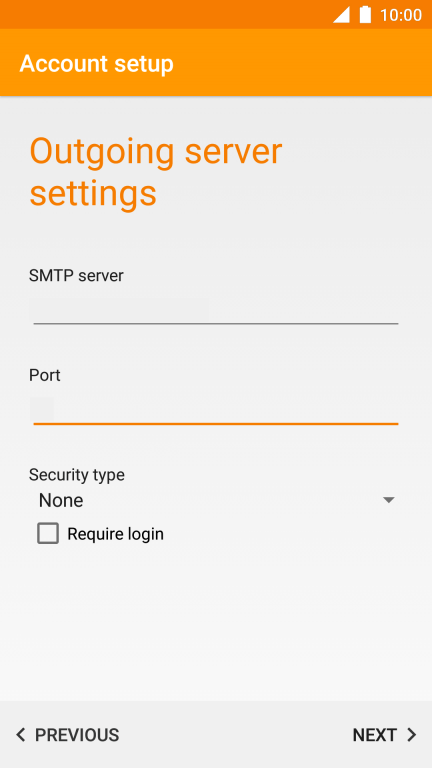The width and height of the screenshot is (432, 768).
Task: Tap the left chevron beside PREVIOUS
Action: coord(21,735)
